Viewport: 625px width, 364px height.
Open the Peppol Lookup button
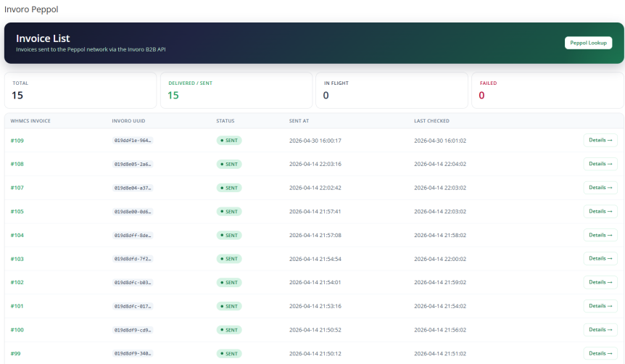588,43
